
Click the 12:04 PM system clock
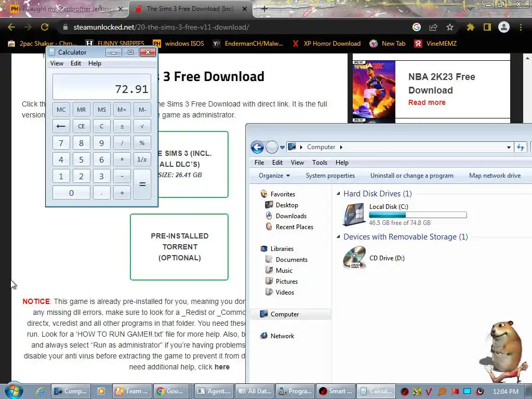(x=506, y=391)
